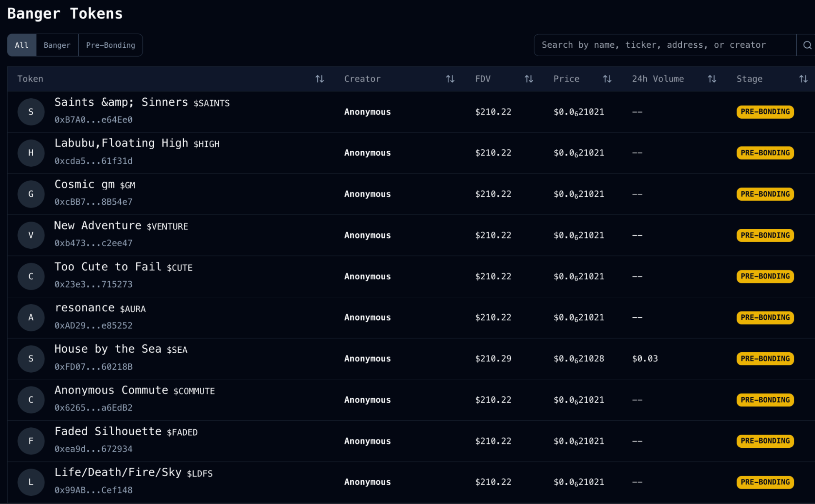Click the Saints & Sinners avatar icon
Viewport: 815px width, 504px height.
(x=31, y=112)
